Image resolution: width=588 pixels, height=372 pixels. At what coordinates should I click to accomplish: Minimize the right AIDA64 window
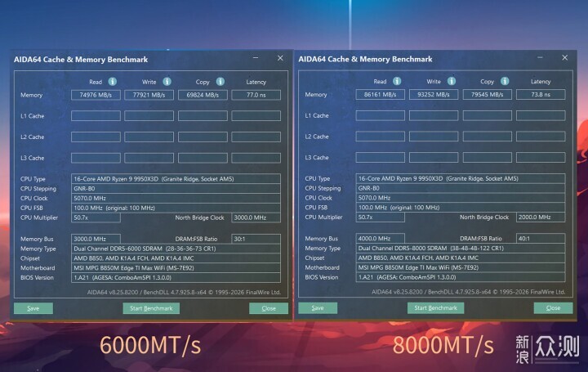click(540, 57)
